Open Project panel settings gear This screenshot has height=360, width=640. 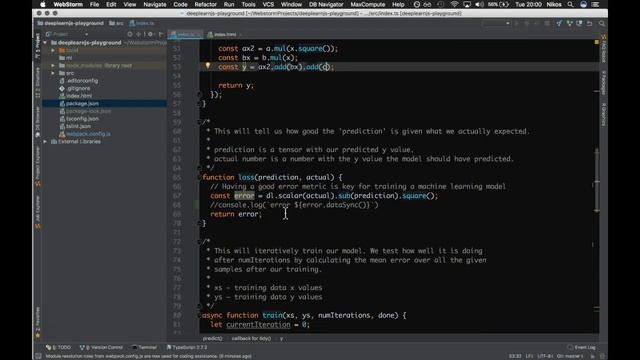click(x=150, y=34)
